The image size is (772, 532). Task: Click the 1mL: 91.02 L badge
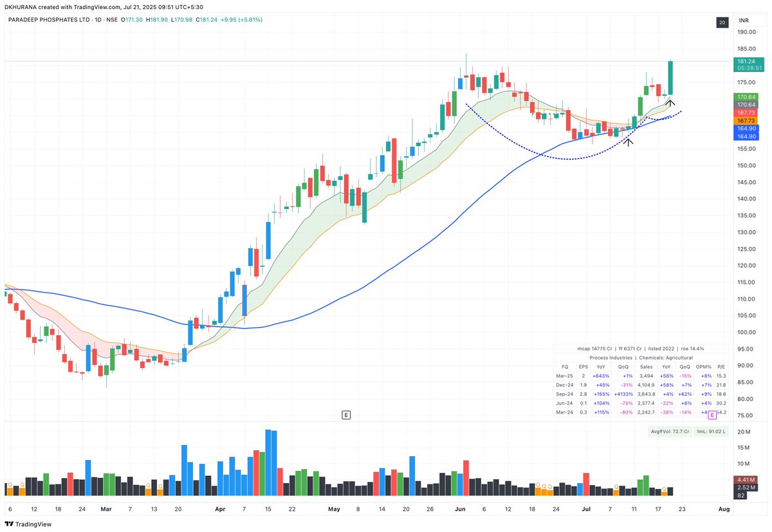coord(711,432)
